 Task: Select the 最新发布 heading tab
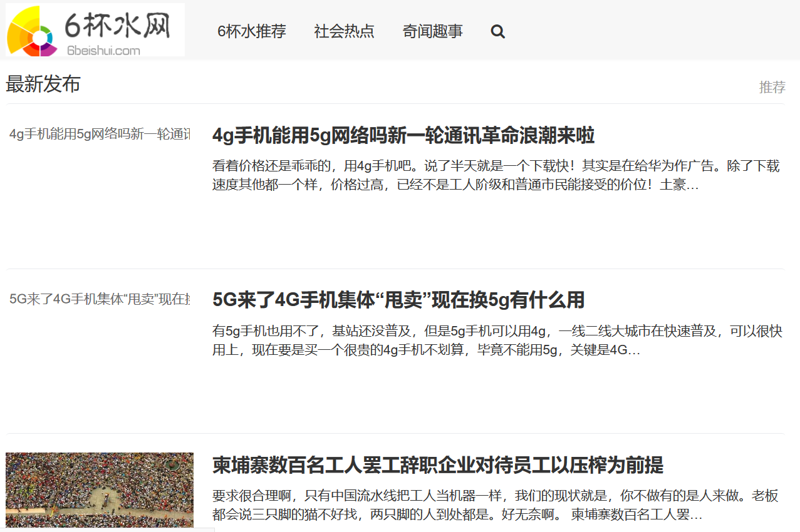pos(43,84)
